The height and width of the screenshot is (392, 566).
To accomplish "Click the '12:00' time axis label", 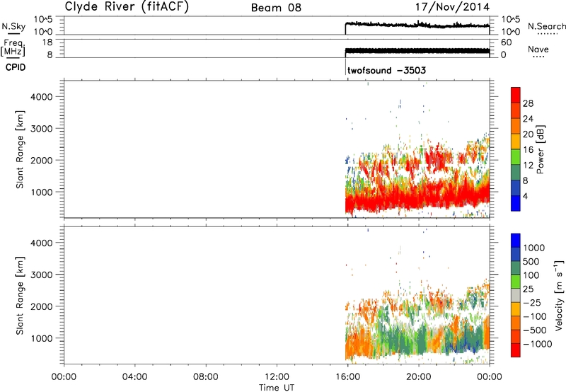I will point(277,377).
